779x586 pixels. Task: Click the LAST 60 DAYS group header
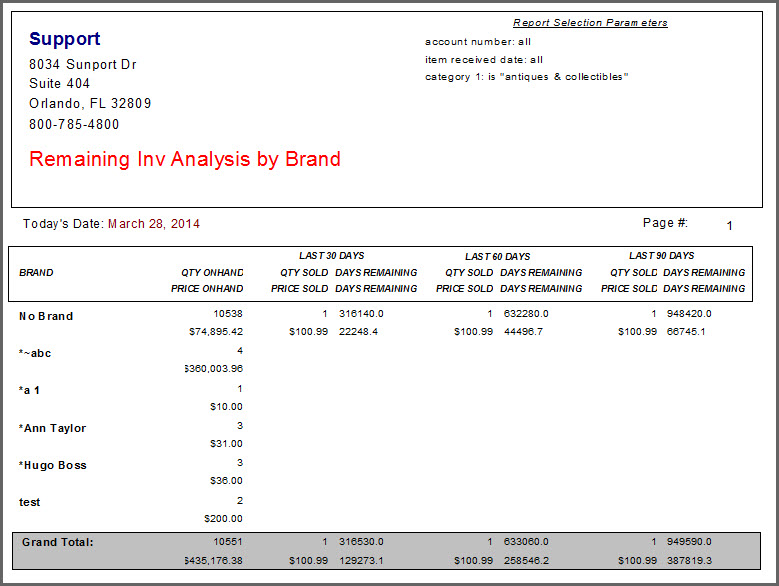[x=497, y=257]
